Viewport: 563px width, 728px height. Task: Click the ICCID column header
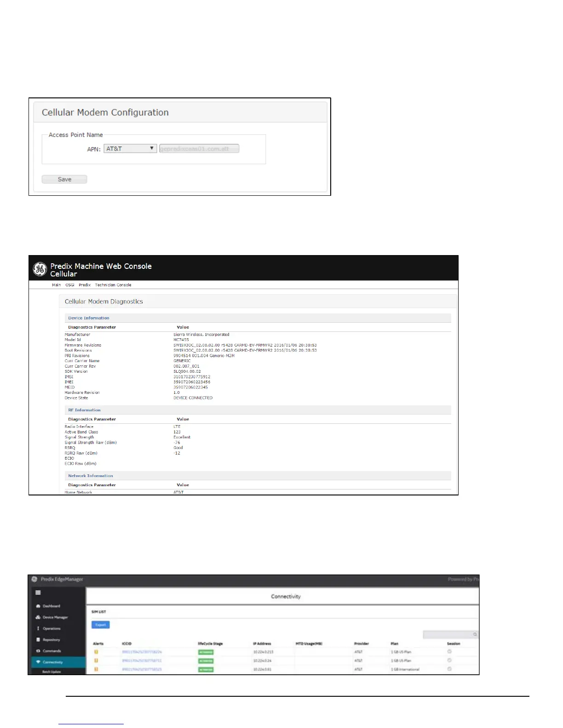[x=126, y=643]
